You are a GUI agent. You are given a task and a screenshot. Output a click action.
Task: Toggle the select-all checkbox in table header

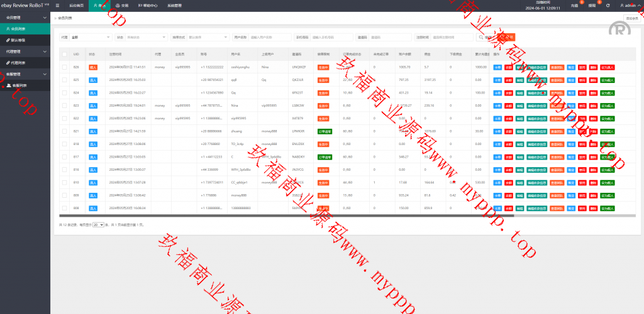64,55
